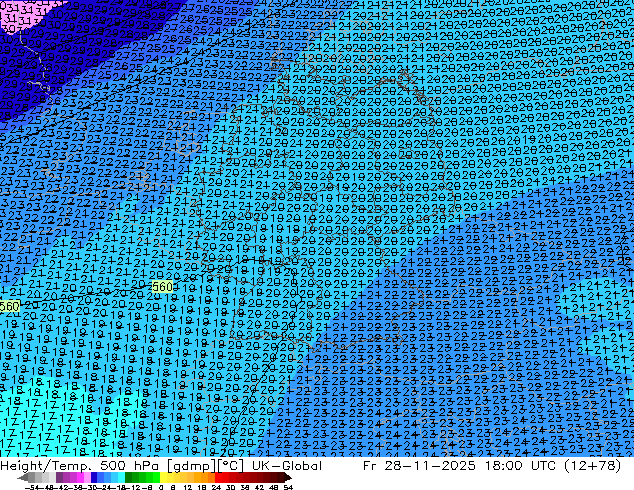Screen dimensions: 634x490
Task: Click the dark blue segment of the color scale
Action: coord(94,477)
